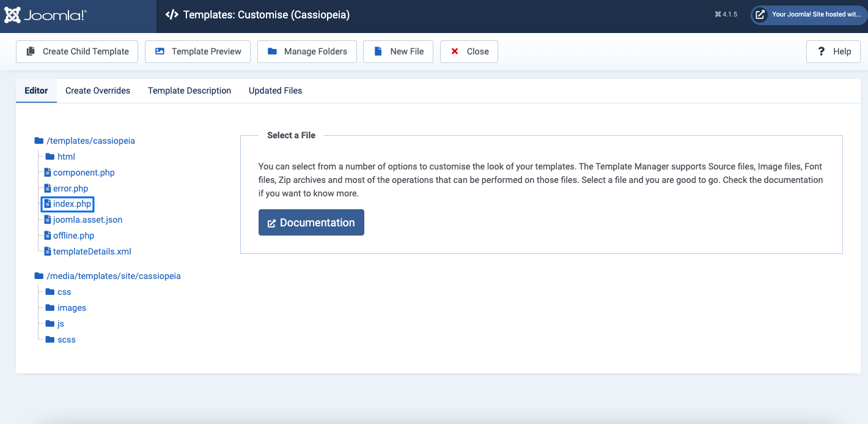Click the external link icon on Documentation button
This screenshot has width=868, height=424.
point(272,223)
